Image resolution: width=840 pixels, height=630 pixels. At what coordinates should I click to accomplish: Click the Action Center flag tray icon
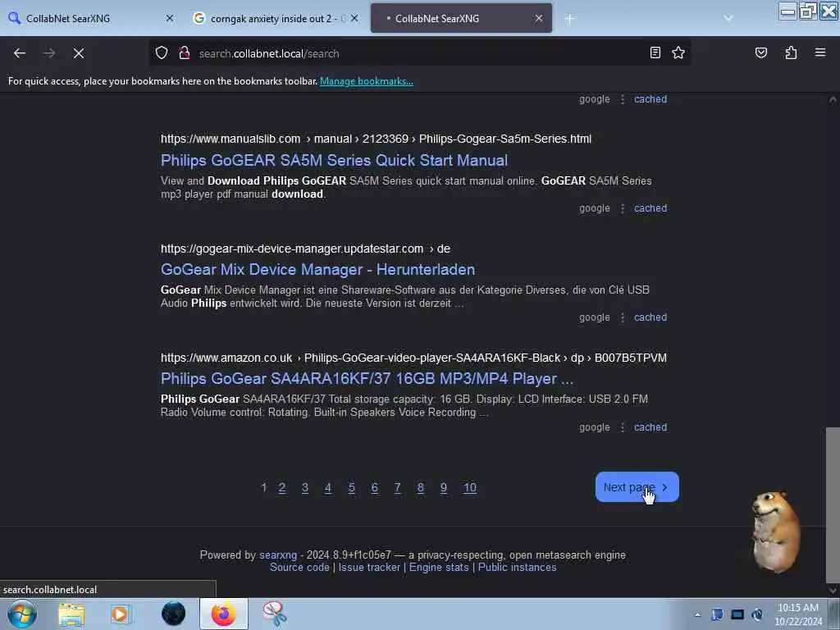(717, 614)
